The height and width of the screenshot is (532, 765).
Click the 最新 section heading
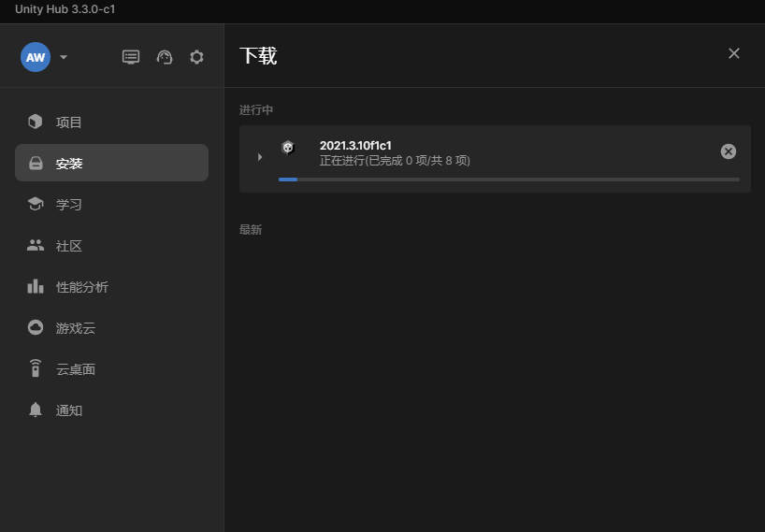(251, 230)
